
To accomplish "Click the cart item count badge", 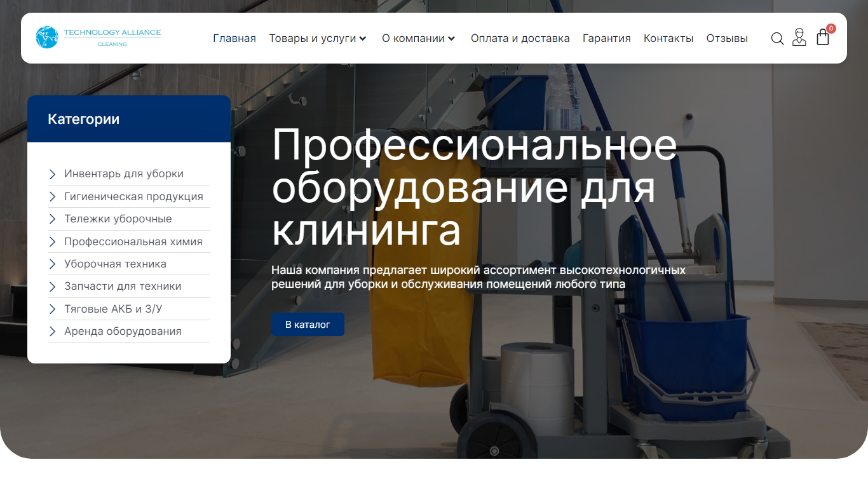I will (831, 29).
